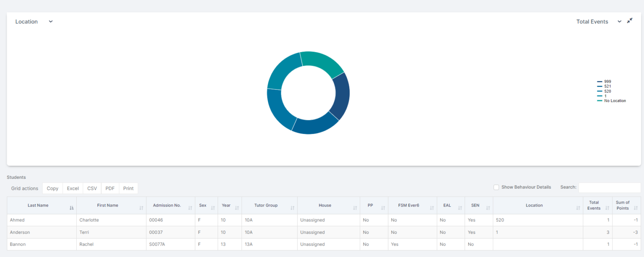Expand the Grid actions menu

(24, 188)
